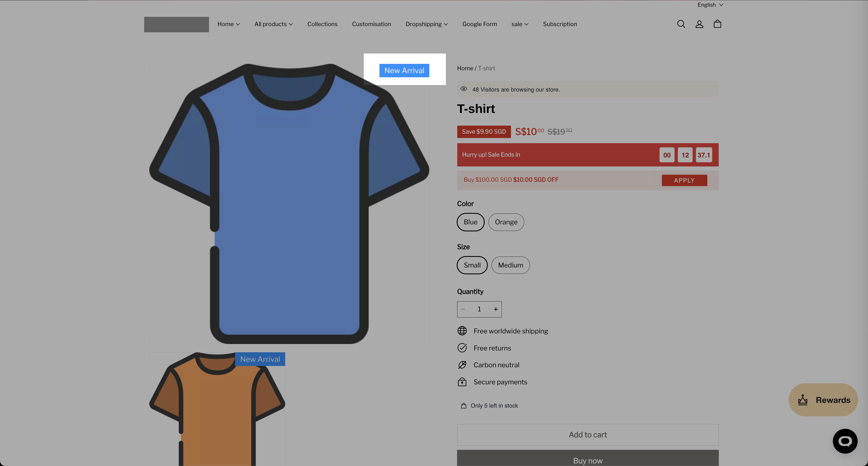Open the chat support bubble
This screenshot has height=466, width=868.
pos(845,441)
